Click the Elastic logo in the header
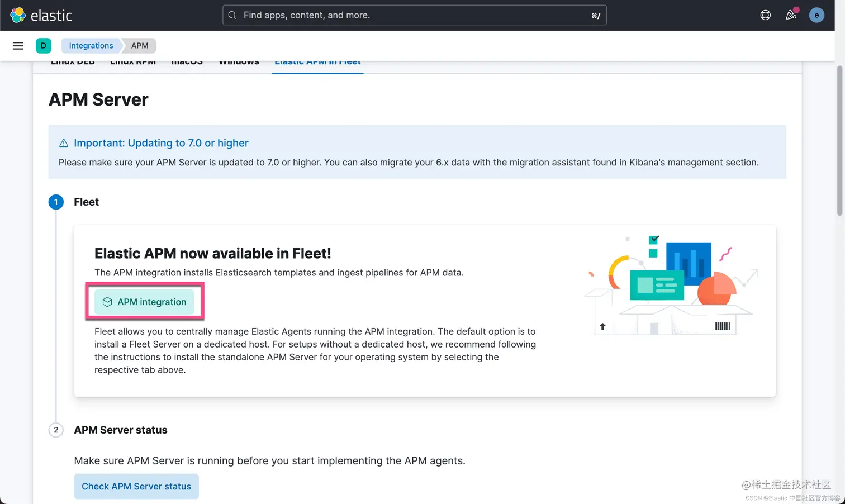The image size is (845, 504). point(41,15)
